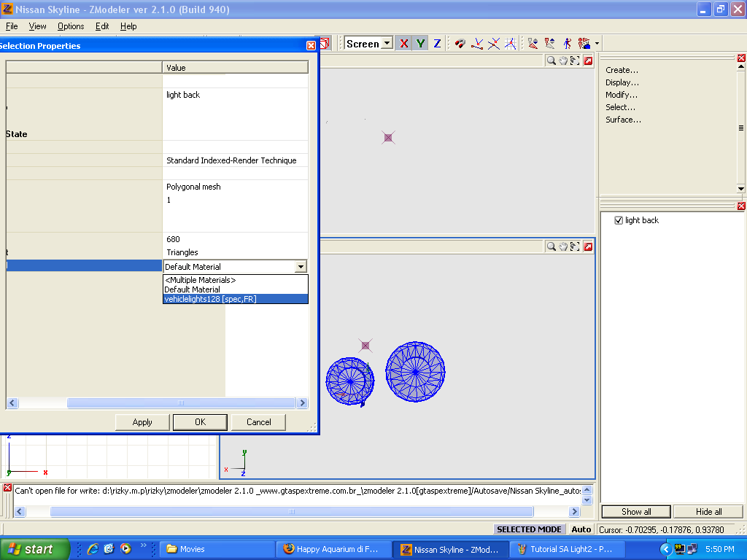The image size is (747, 560).
Task: Click the properties horizontal scrollbar thumb
Action: [x=181, y=402]
